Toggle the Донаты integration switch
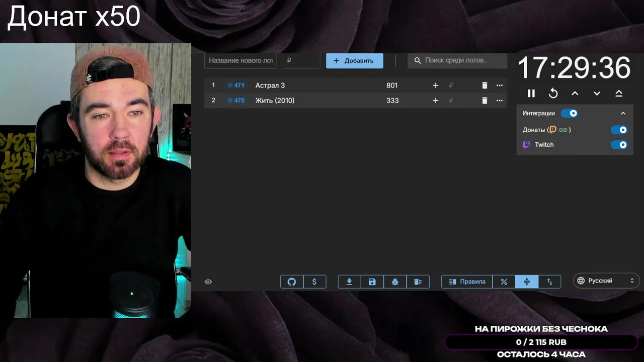This screenshot has width=644, height=362. point(619,130)
